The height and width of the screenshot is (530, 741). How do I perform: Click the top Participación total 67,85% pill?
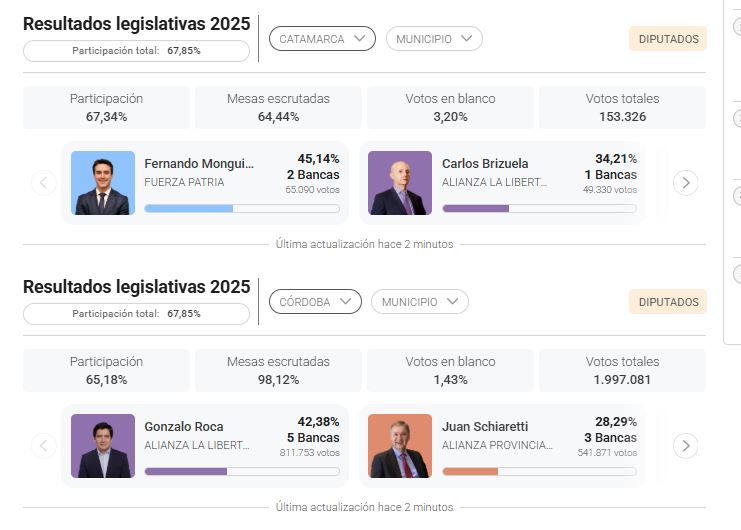[x=136, y=50]
